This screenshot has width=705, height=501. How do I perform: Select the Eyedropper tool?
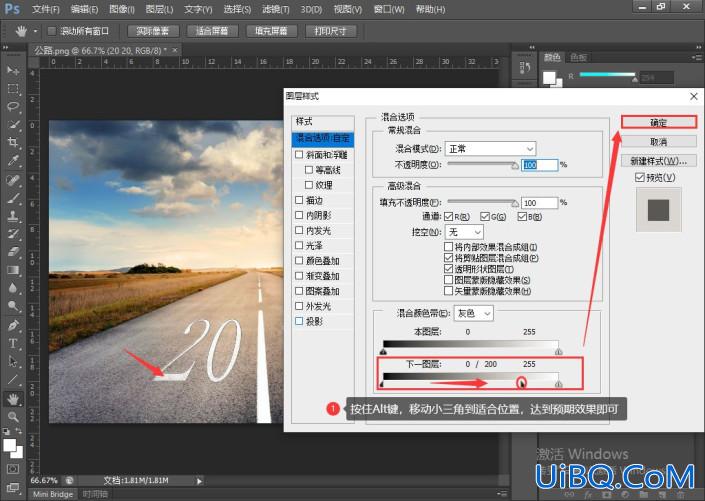(13, 161)
